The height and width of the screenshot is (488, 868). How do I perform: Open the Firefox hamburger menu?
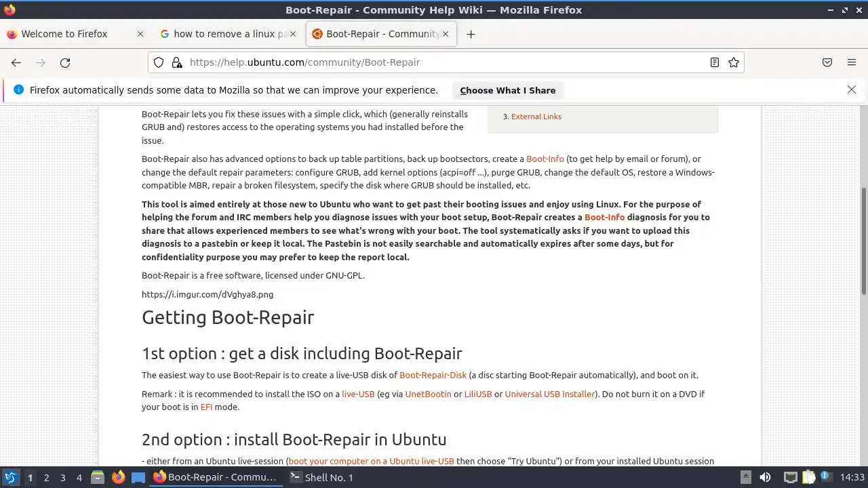coord(852,62)
